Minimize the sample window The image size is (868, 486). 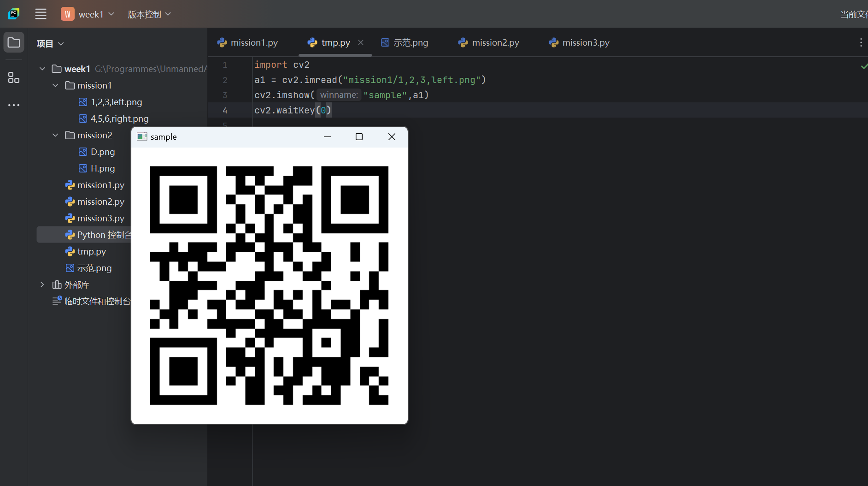click(x=328, y=136)
